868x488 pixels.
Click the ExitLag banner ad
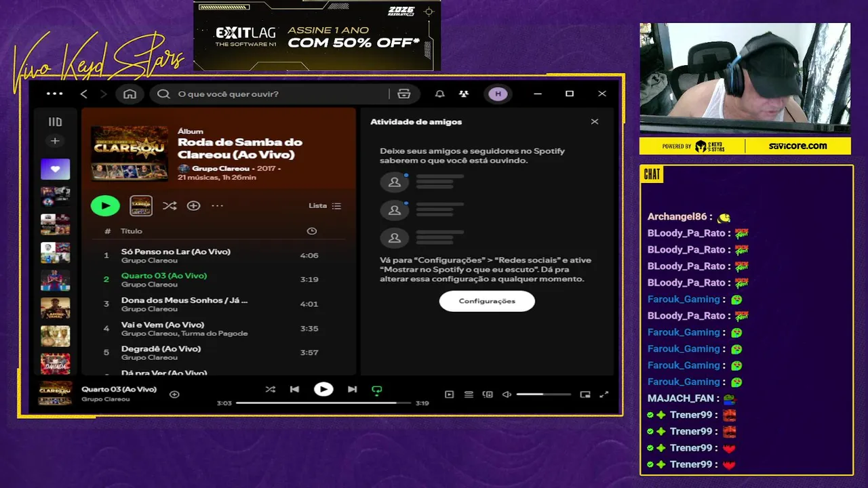pos(317,35)
